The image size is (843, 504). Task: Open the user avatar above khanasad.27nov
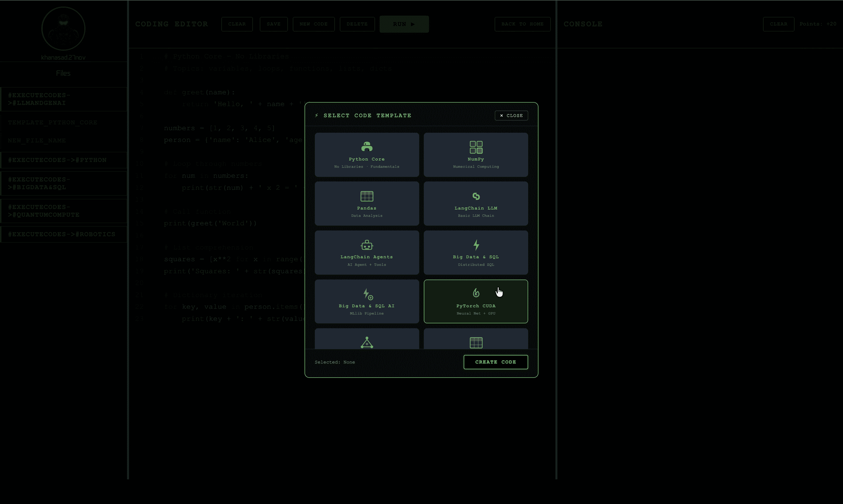63,29
